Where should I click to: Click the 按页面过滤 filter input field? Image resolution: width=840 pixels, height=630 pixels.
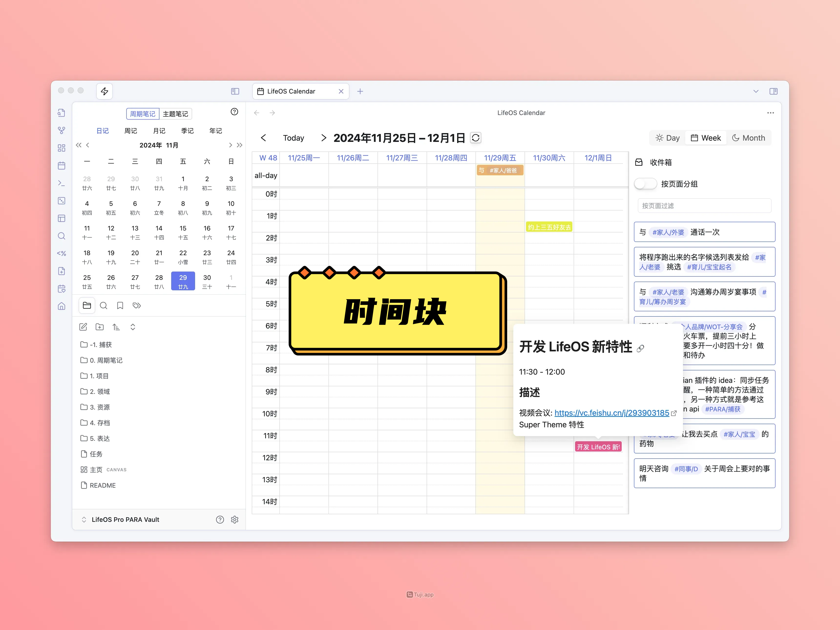pos(704,206)
